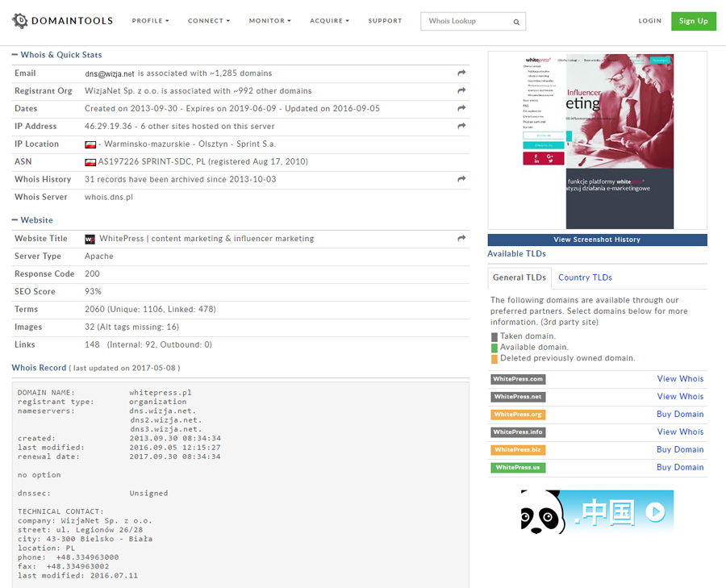Viewport: 726px width, 588px height.
Task: Open the Profile dropdown menu
Action: (x=150, y=21)
